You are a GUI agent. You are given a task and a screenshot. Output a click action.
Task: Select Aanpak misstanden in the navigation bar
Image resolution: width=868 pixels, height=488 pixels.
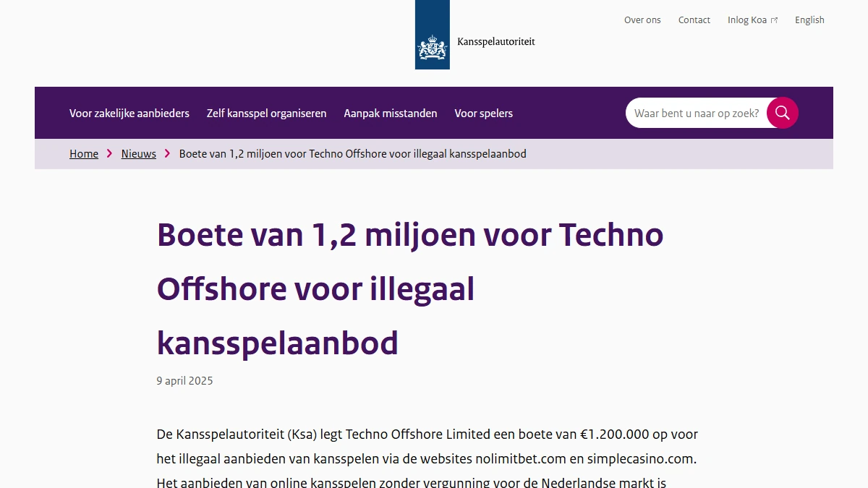[391, 113]
